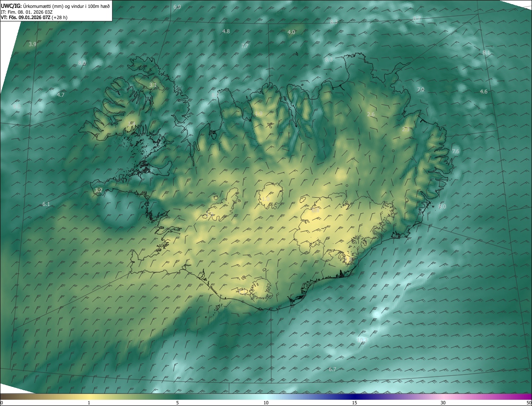Click the 10 tick on the color scale

266,403
